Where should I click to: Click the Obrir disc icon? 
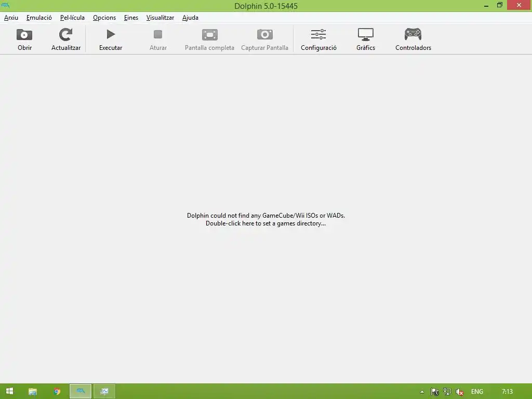(x=24, y=35)
